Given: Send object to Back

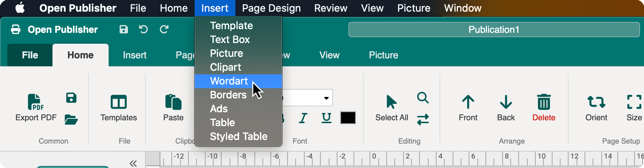Looking at the screenshot, I should click(x=506, y=102).
